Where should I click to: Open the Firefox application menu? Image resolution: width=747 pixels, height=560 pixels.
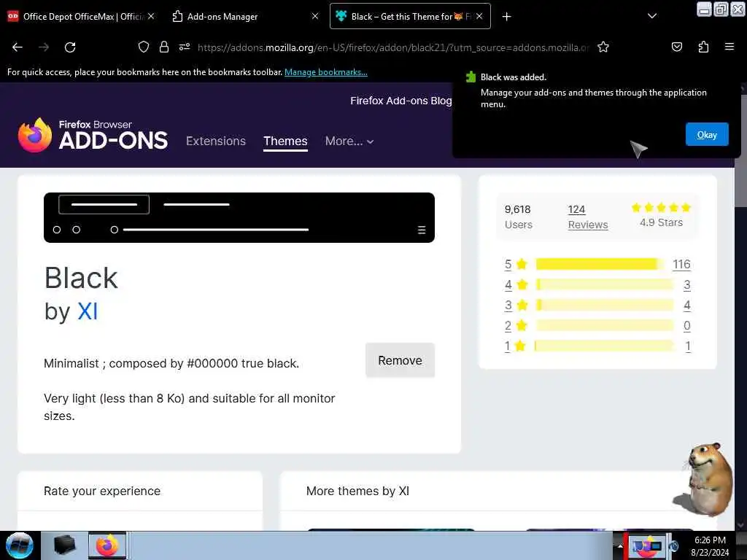[729, 47]
